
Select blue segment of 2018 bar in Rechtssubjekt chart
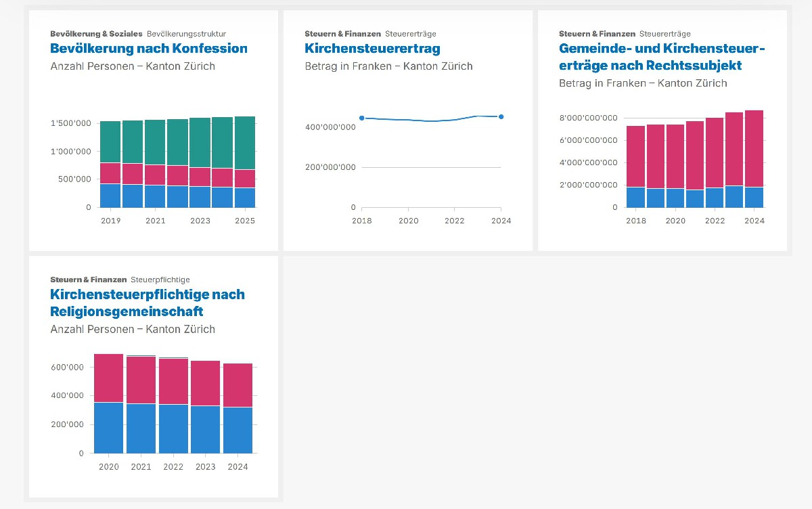click(635, 197)
